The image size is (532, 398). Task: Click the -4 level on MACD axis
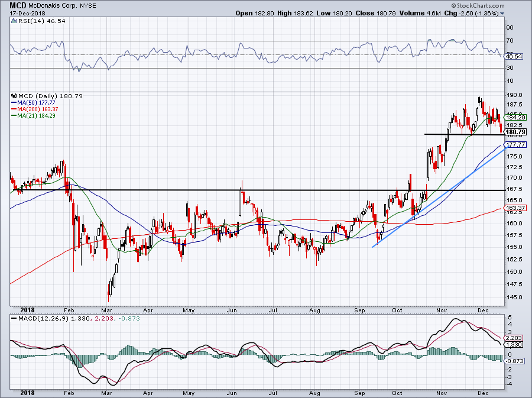[x=509, y=384]
